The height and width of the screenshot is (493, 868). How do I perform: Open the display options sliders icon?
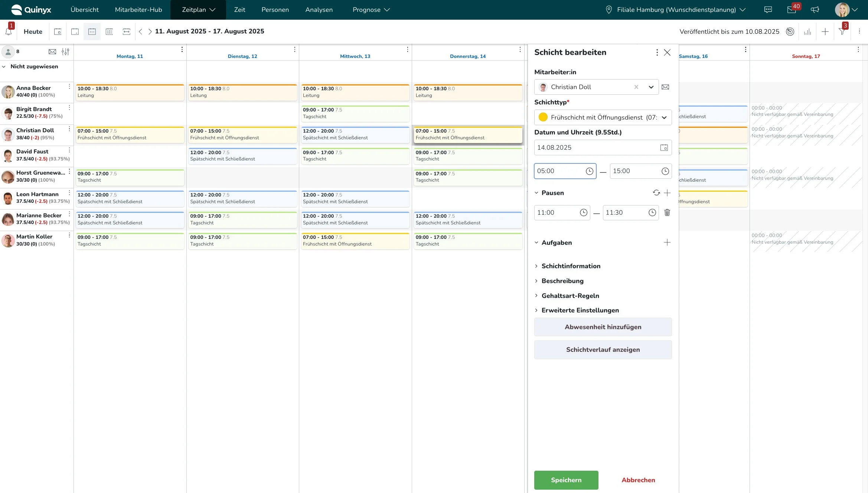(65, 52)
